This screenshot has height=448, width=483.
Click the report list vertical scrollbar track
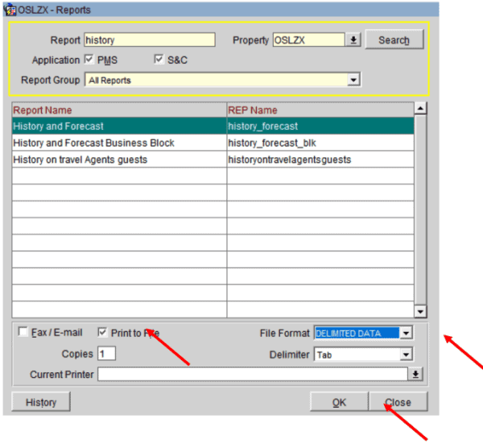(x=419, y=209)
